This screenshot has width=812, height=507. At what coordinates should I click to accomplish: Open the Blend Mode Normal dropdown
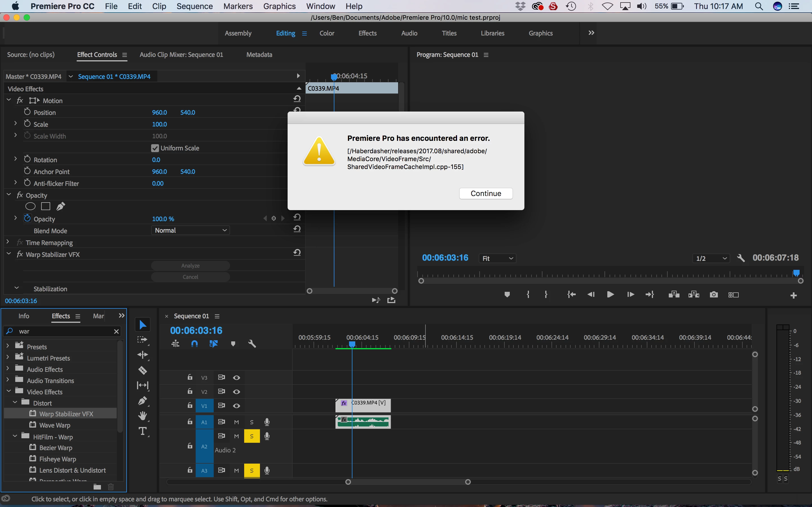point(191,230)
